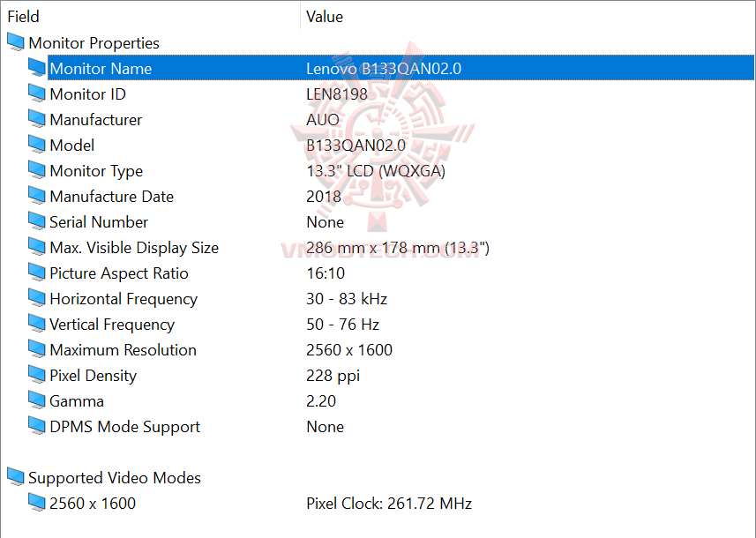Select the Maximum Resolution label
This screenshot has height=538, width=756.
124,349
